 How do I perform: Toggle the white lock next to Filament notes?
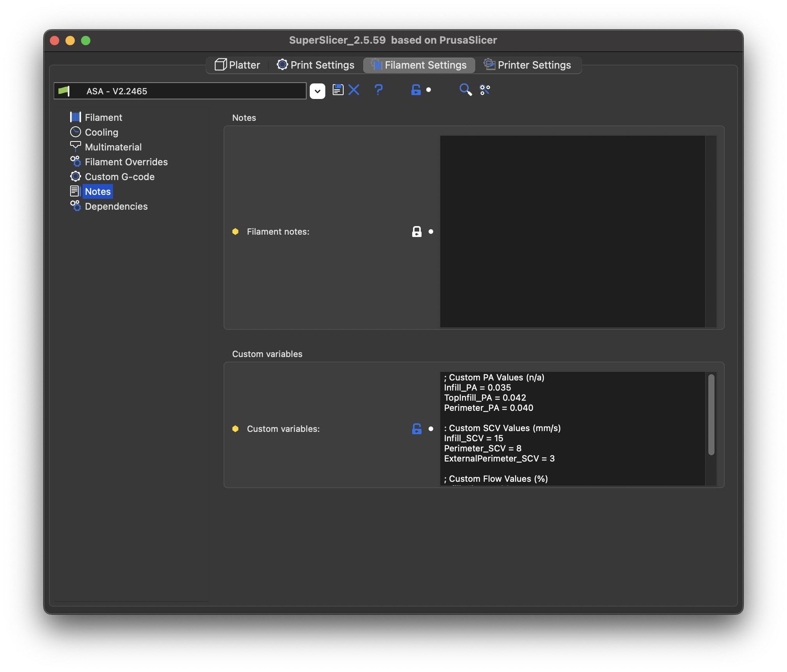(416, 232)
